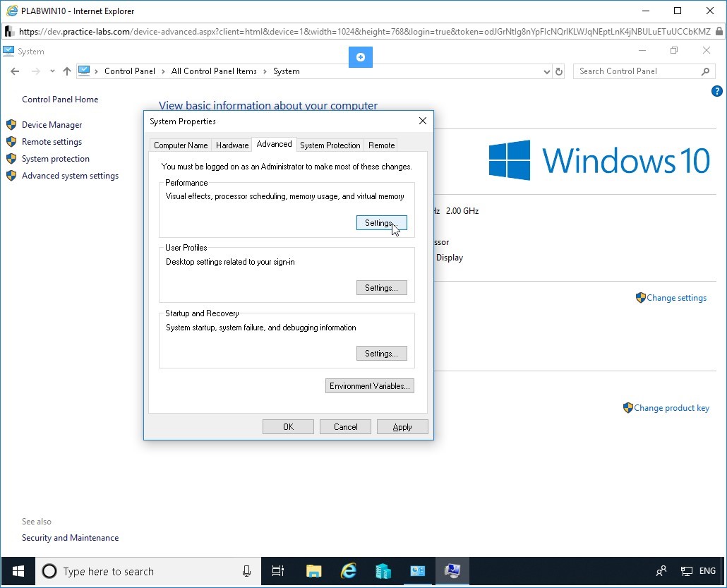Open People icon in system tray

point(661,571)
